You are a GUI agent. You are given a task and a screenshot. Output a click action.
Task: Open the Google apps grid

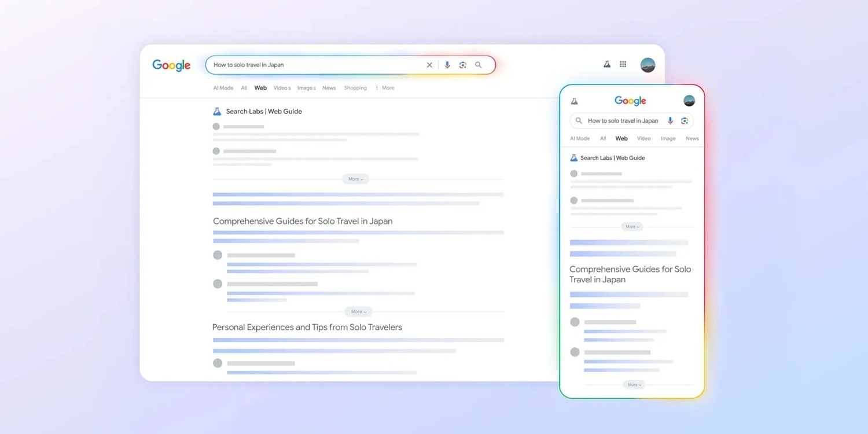pyautogui.click(x=623, y=64)
